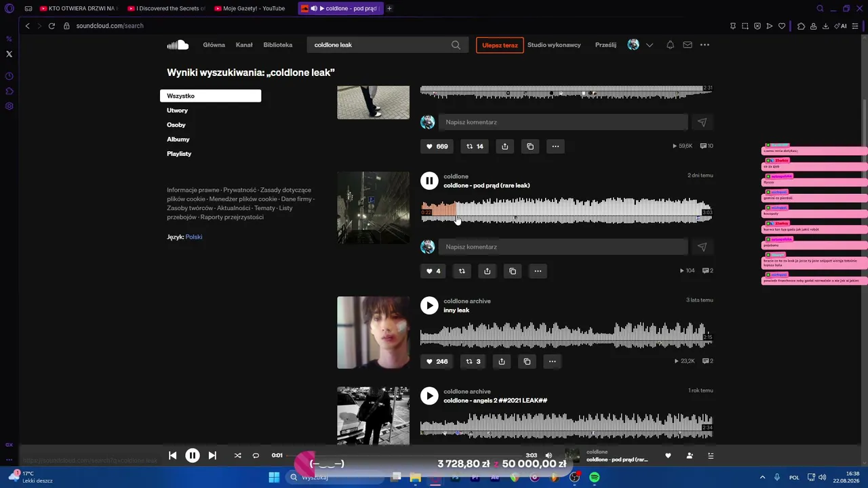This screenshot has height=488, width=868.
Task: Toggle shuffle in the bottom player
Action: [x=237, y=455]
